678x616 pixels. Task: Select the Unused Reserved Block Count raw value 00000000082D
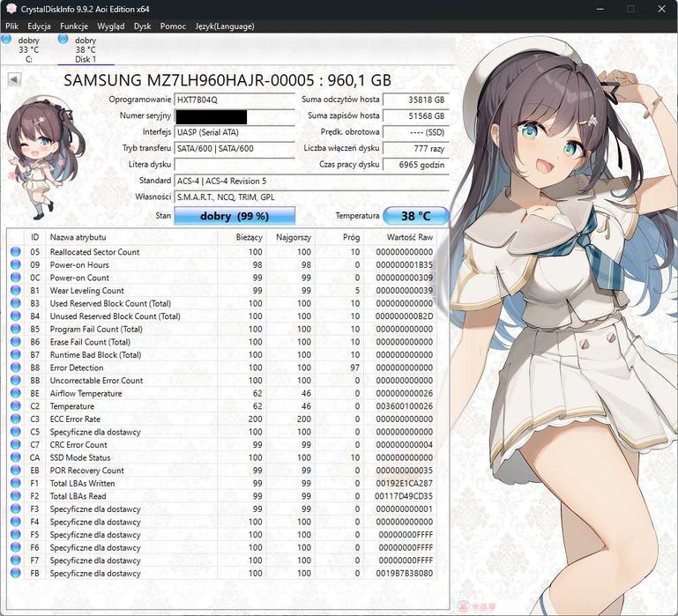[x=405, y=316]
